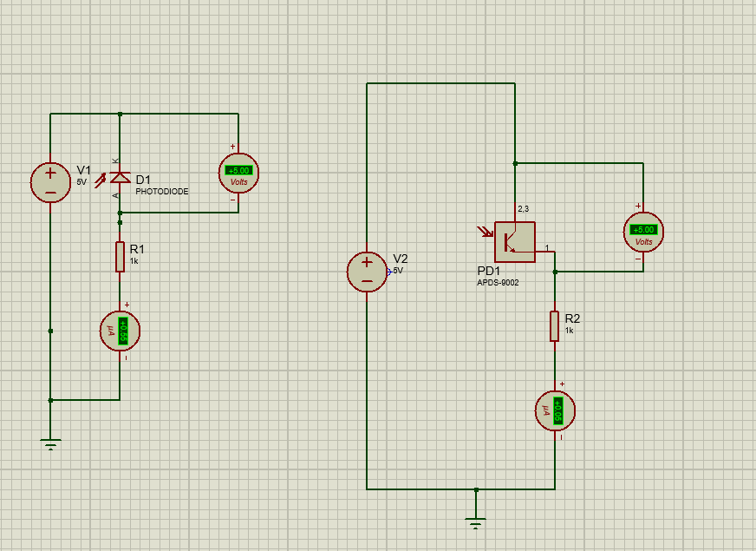Click the +5.00 reading on left voltmeter

(238, 170)
